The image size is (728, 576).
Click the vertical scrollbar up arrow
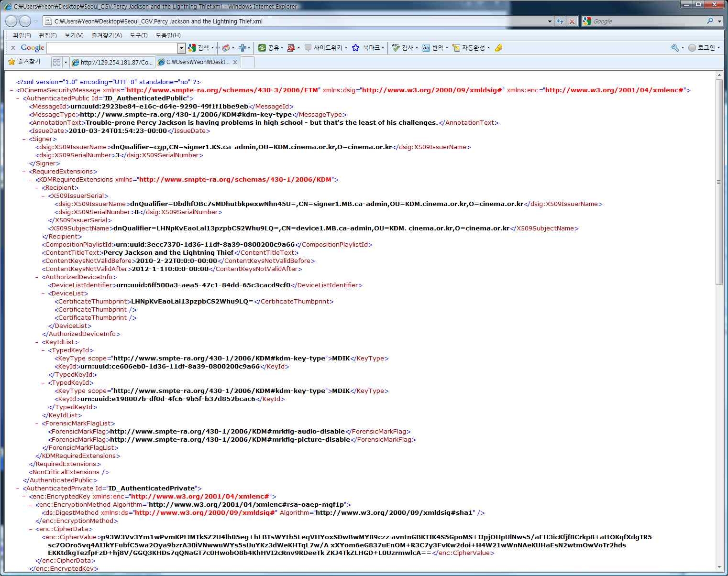(719, 75)
